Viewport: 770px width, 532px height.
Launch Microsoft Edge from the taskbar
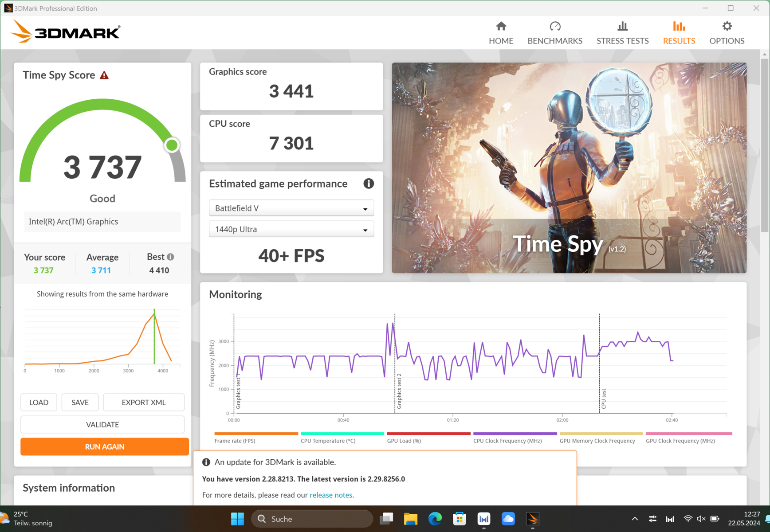pyautogui.click(x=435, y=519)
